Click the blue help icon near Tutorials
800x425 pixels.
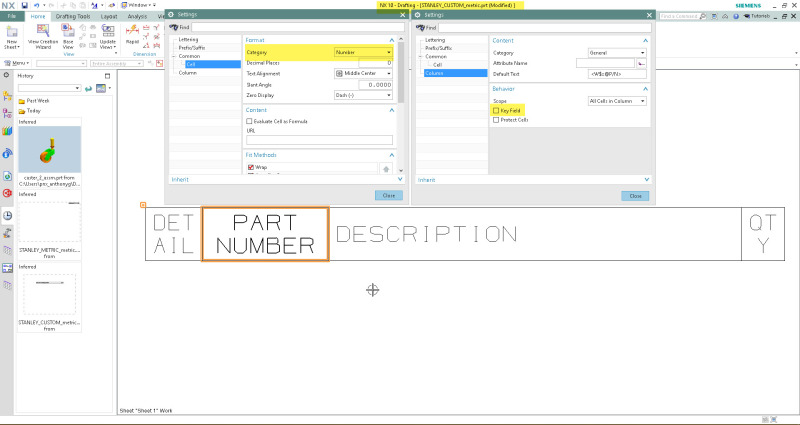coord(736,17)
